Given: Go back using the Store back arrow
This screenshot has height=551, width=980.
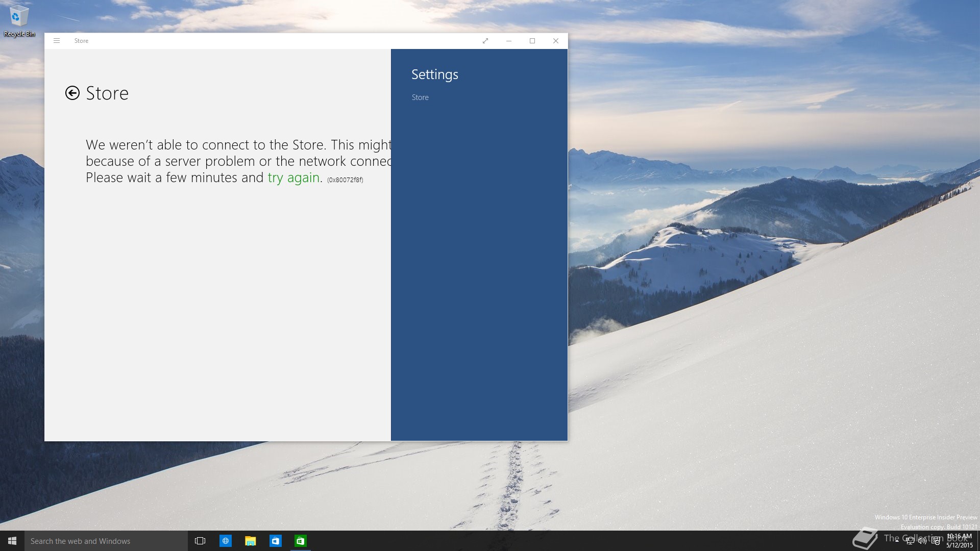Looking at the screenshot, I should [x=72, y=93].
